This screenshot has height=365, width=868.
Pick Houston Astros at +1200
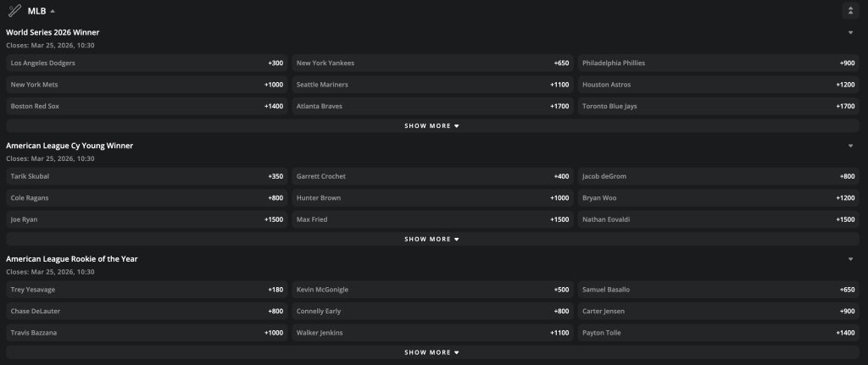(719, 85)
